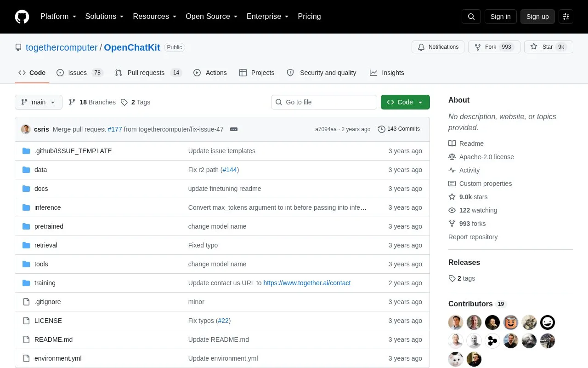Open Custom properties link
Viewport: 588px width, 368px height.
pyautogui.click(x=481, y=184)
